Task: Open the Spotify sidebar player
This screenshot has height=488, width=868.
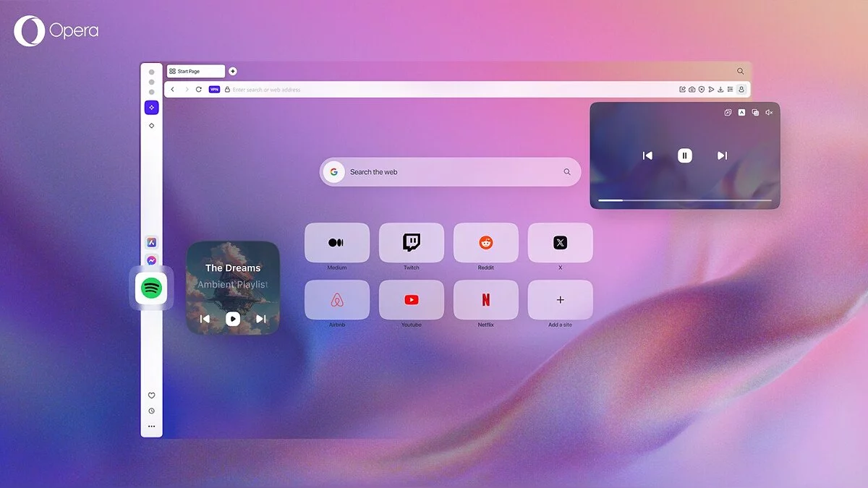Action: pos(151,288)
